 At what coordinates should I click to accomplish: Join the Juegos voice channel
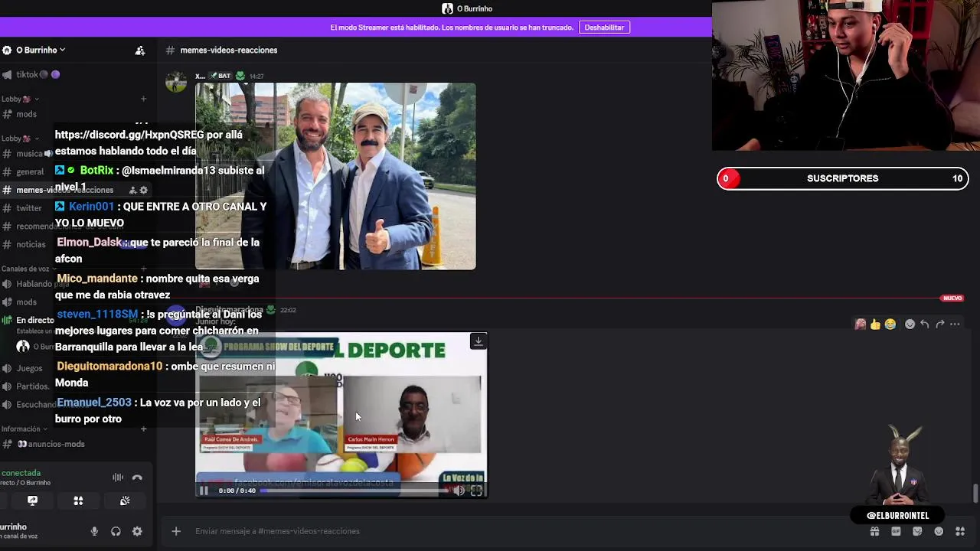point(29,368)
